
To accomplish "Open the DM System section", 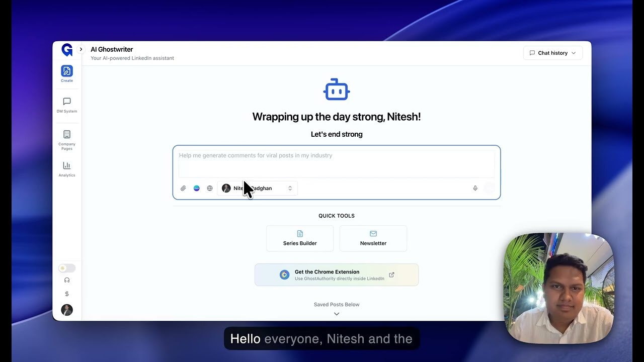I will click(67, 105).
